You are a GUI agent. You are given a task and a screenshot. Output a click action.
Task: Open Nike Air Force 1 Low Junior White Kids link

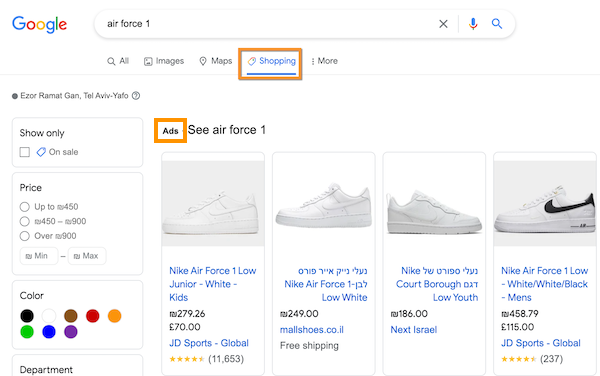point(212,284)
